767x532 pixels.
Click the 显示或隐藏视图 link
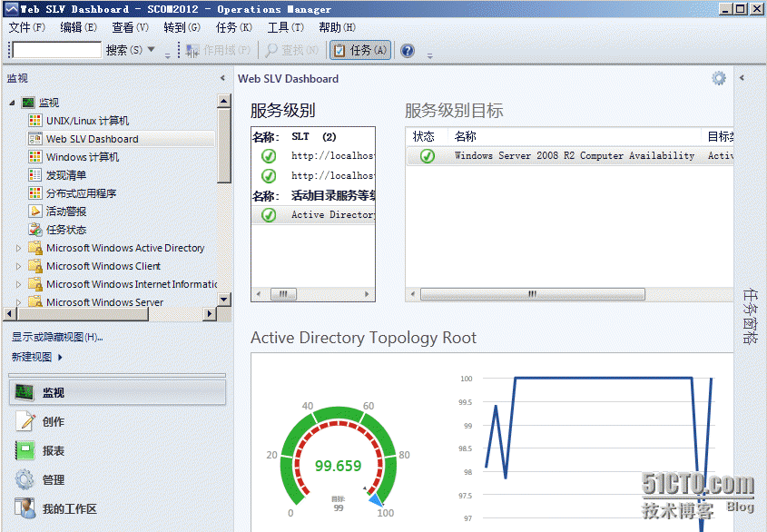pos(57,337)
